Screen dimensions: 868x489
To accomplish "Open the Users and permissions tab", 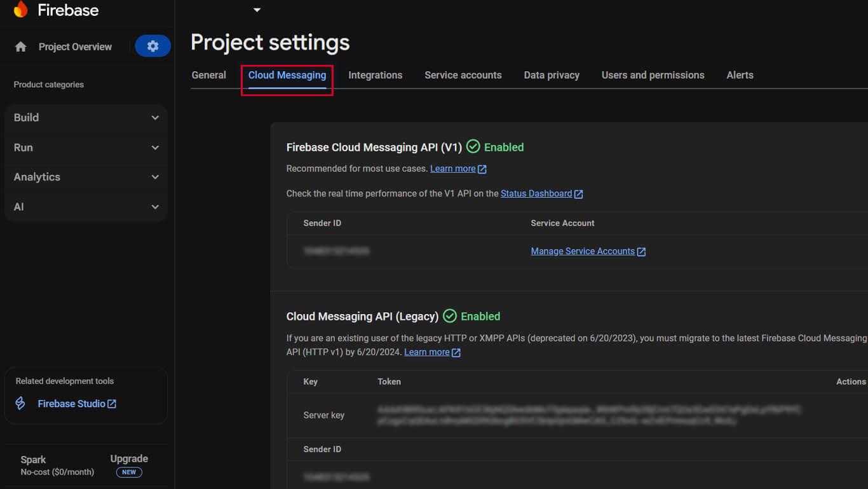I will (653, 75).
